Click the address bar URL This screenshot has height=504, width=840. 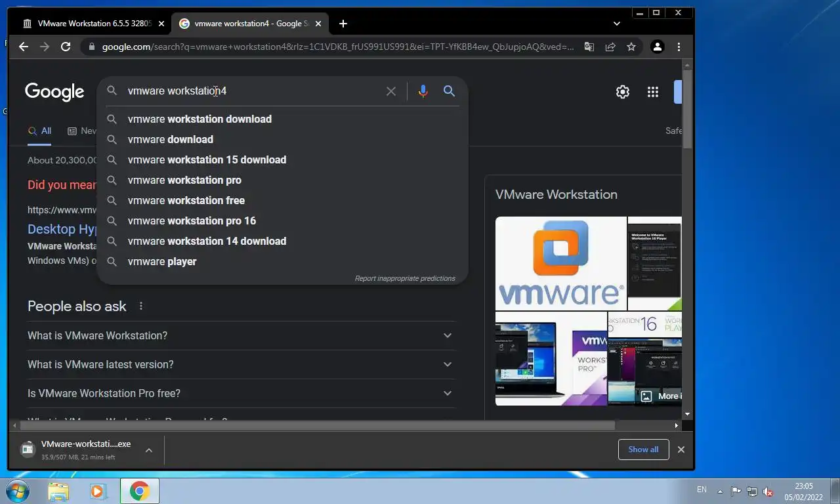coord(338,47)
